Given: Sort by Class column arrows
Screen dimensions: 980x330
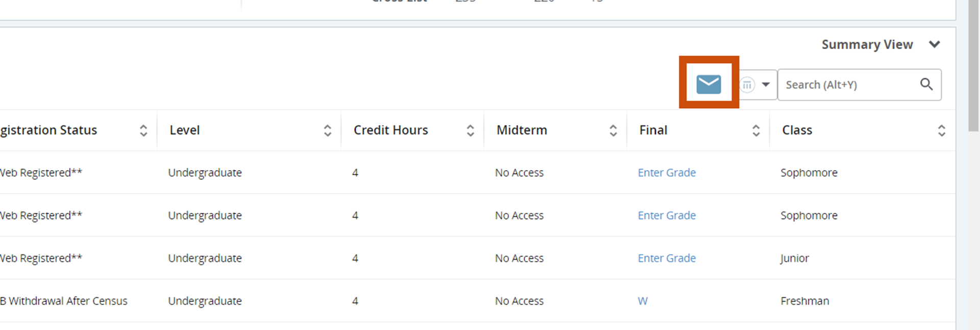Looking at the screenshot, I should 941,131.
